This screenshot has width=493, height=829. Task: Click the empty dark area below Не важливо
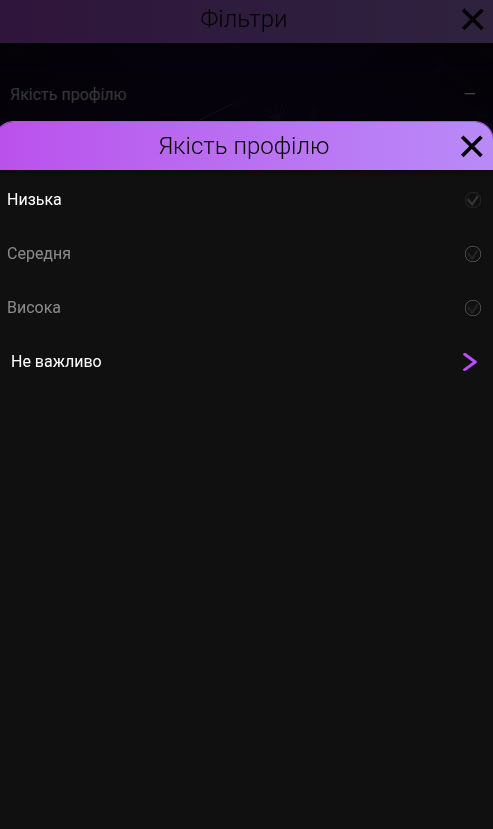click(x=246, y=582)
